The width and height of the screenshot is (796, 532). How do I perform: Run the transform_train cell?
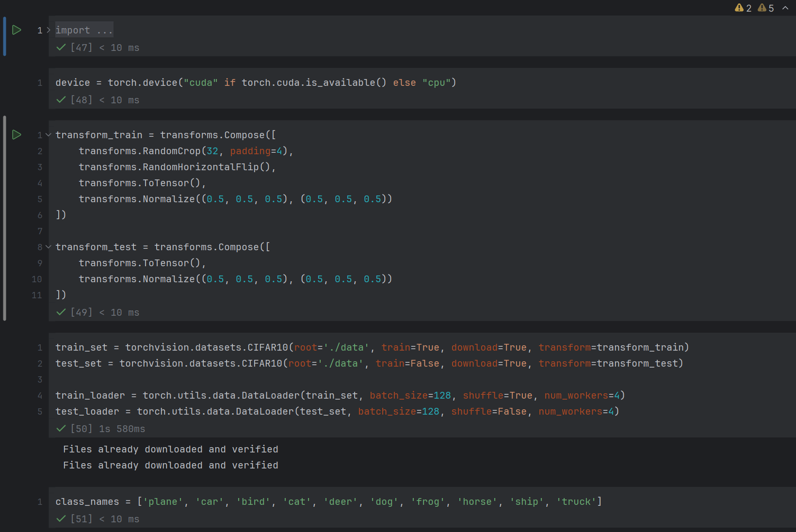coord(16,135)
